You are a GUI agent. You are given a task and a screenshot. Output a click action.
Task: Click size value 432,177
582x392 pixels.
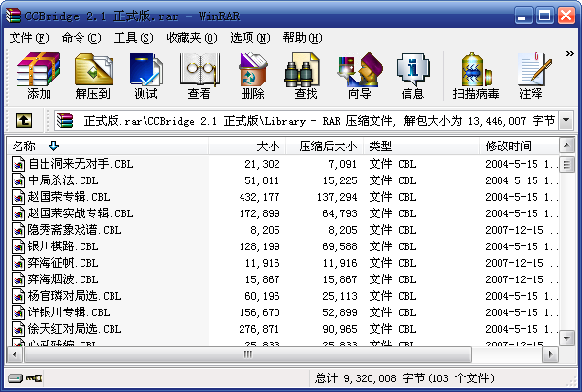coord(259,197)
